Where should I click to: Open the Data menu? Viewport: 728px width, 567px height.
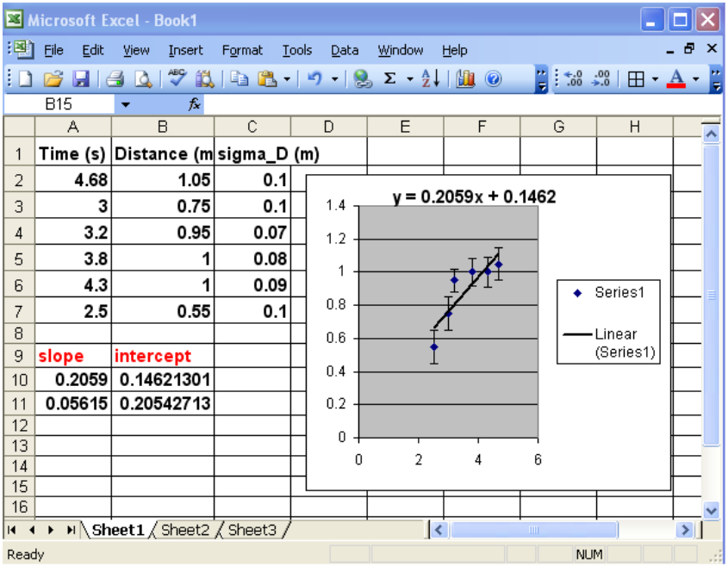point(345,50)
